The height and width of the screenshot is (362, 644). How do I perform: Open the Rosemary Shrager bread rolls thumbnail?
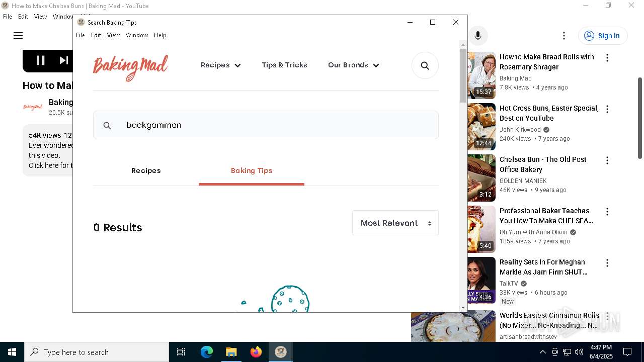pos(481,75)
